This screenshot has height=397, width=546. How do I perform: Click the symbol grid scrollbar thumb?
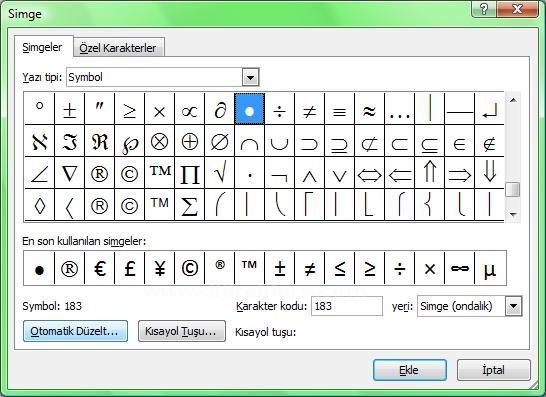coord(513,189)
